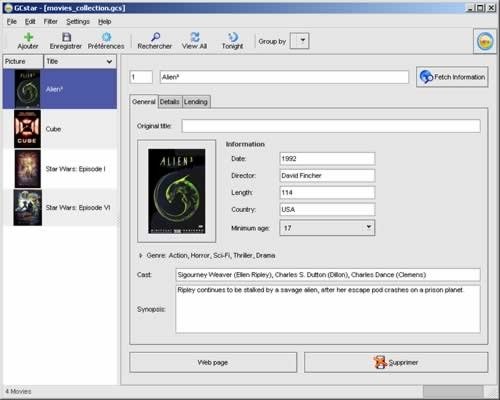Screen dimensions: 500x400
Task: Open the Edit menu
Action: click(x=30, y=22)
